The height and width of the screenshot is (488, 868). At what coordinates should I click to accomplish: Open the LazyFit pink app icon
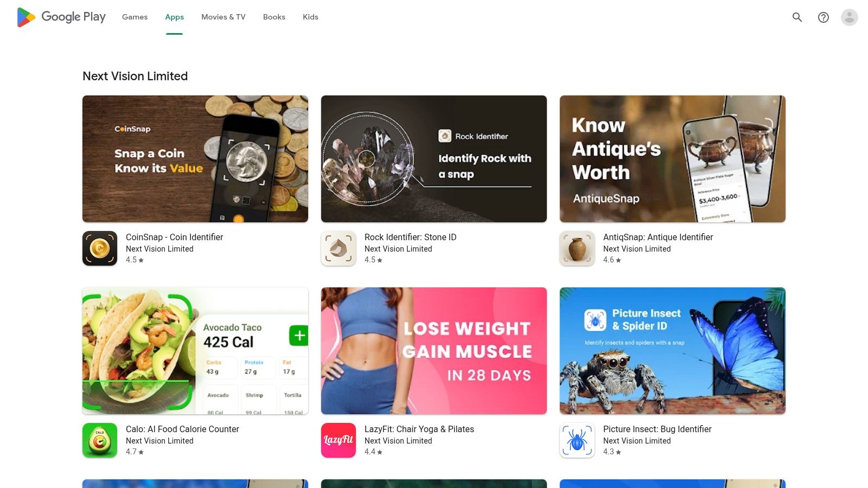point(339,440)
